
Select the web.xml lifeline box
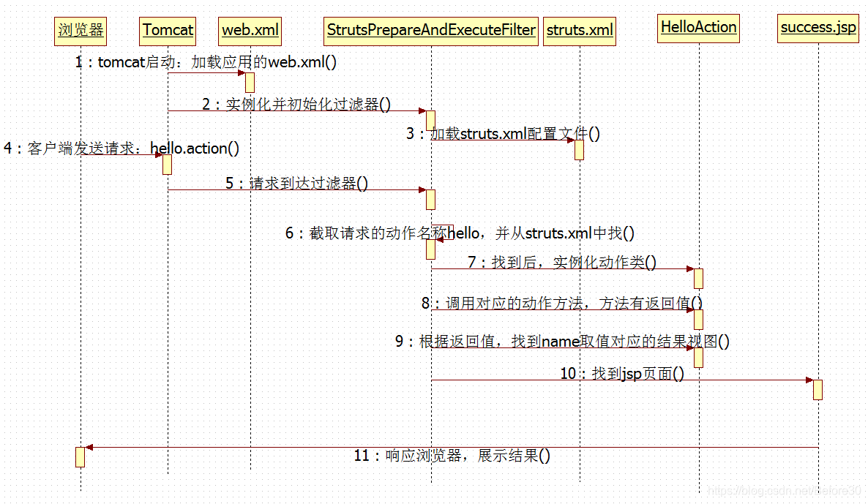click(250, 31)
